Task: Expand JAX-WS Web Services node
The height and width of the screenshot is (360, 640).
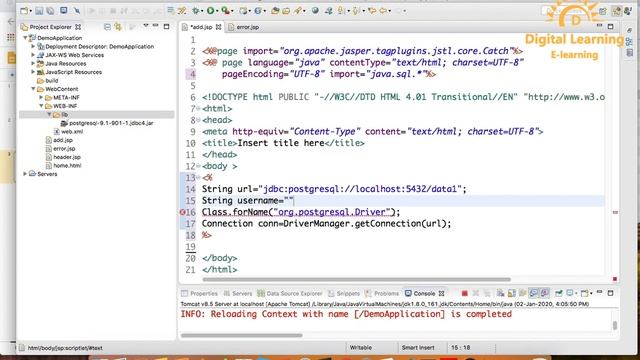Action: 33,55
